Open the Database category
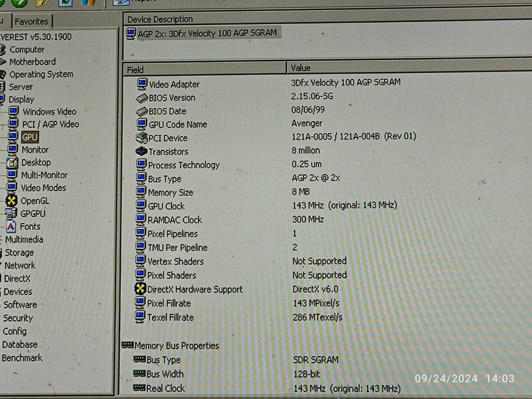This screenshot has width=532, height=399. point(20,344)
